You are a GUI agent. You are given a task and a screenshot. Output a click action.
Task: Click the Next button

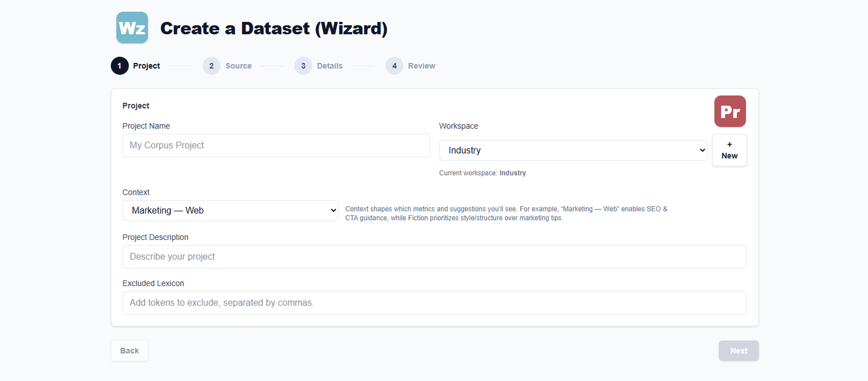(739, 351)
